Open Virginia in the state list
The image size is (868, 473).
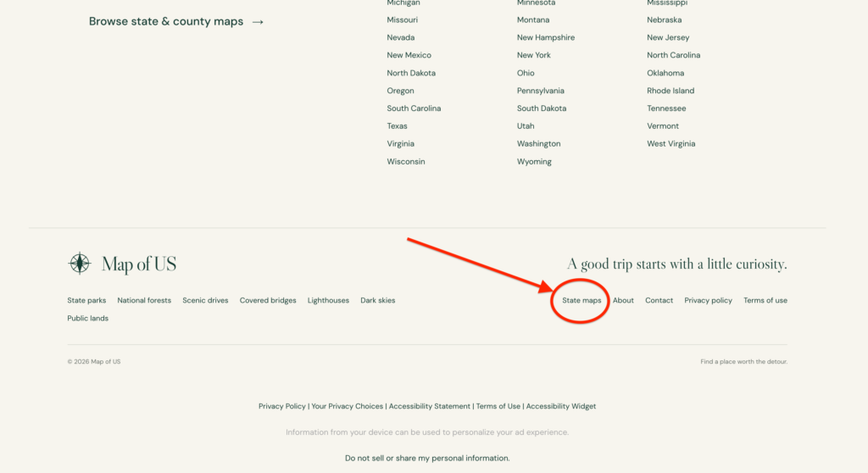pyautogui.click(x=400, y=144)
